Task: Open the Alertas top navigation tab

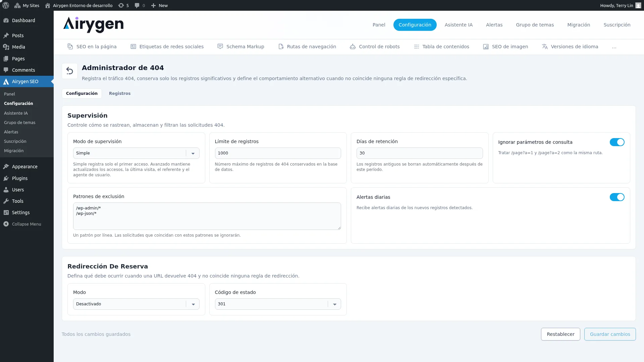Action: (x=494, y=25)
